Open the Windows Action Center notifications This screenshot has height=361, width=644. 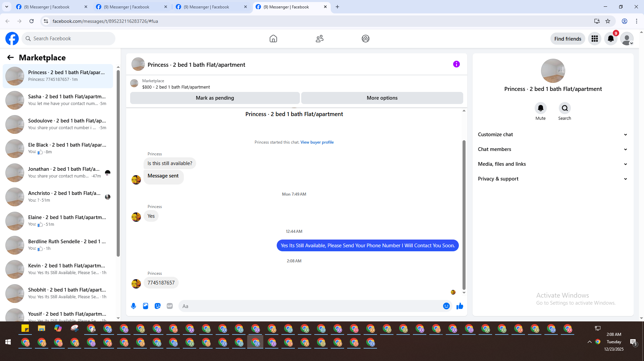[633, 342]
